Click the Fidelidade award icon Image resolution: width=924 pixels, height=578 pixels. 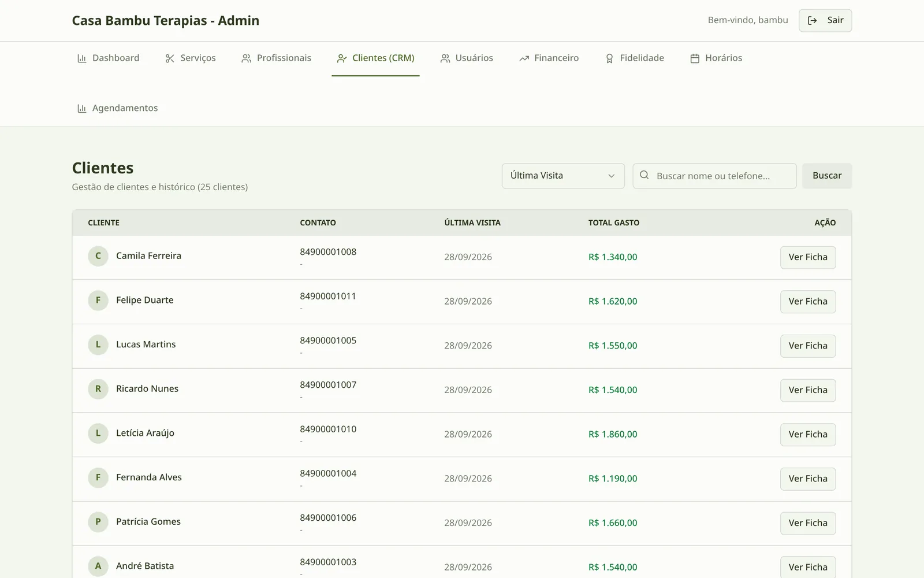tap(610, 58)
